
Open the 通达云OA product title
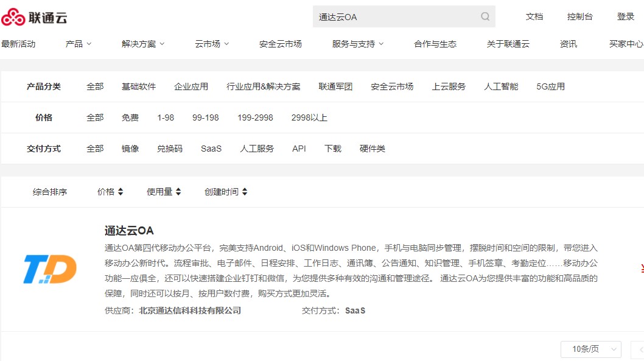(x=129, y=231)
